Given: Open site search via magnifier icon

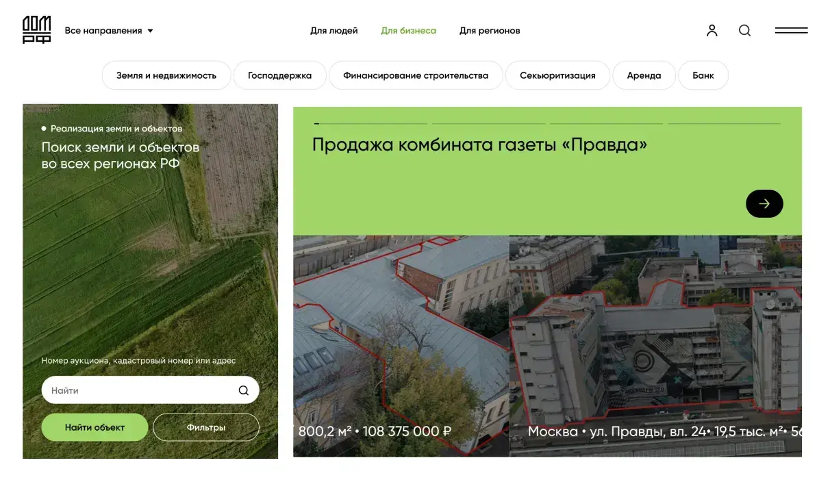Looking at the screenshot, I should point(744,30).
